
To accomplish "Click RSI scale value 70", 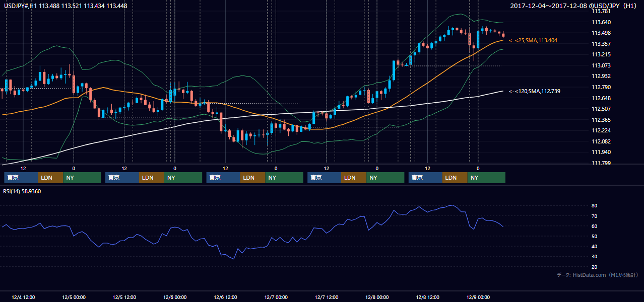I will (594, 216).
